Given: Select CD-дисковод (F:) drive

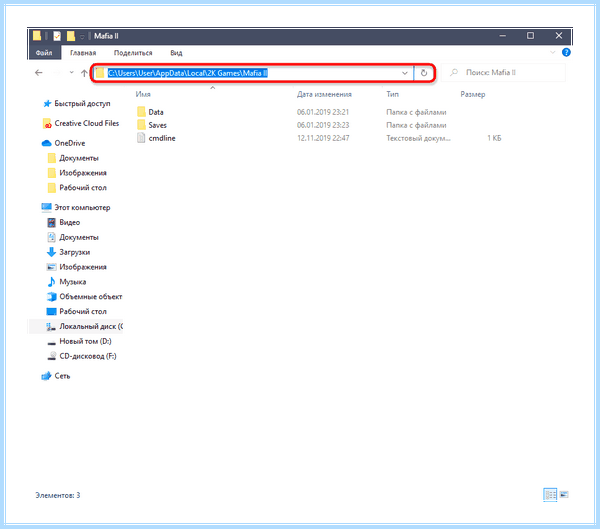Looking at the screenshot, I should pyautogui.click(x=88, y=356).
